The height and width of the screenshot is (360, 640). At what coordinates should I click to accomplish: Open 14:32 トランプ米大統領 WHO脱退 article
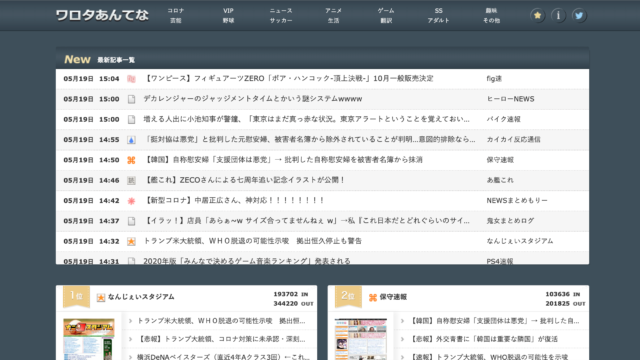point(253,241)
